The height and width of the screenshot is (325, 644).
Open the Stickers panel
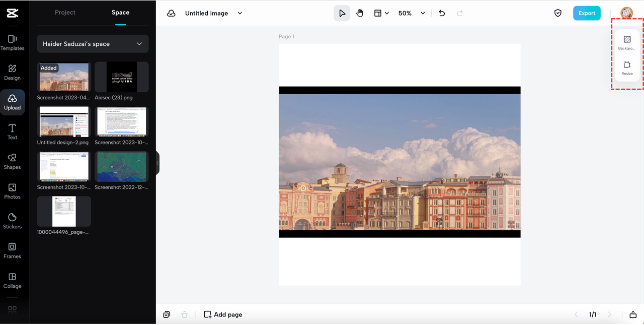tap(12, 221)
